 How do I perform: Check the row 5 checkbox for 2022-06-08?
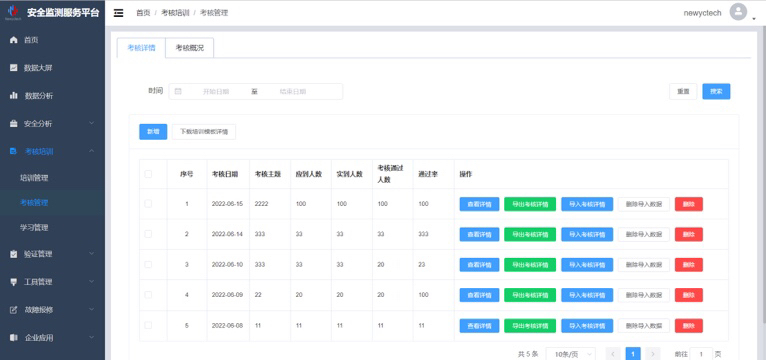148,325
